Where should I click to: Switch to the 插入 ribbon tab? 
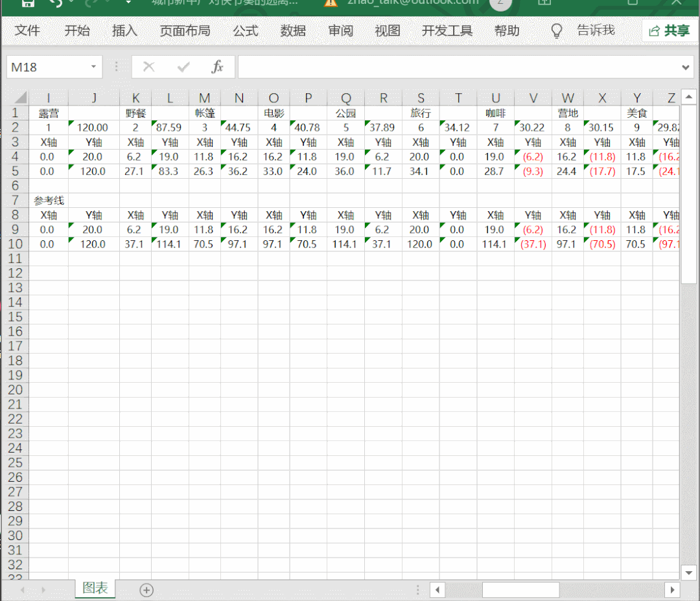(124, 31)
